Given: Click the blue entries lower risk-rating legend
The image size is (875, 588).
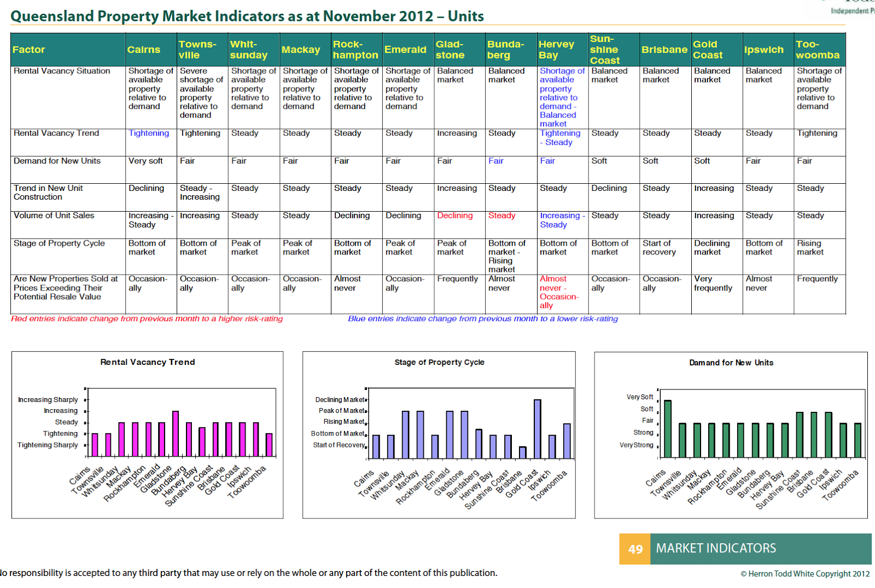Looking at the screenshot, I should (x=483, y=319).
